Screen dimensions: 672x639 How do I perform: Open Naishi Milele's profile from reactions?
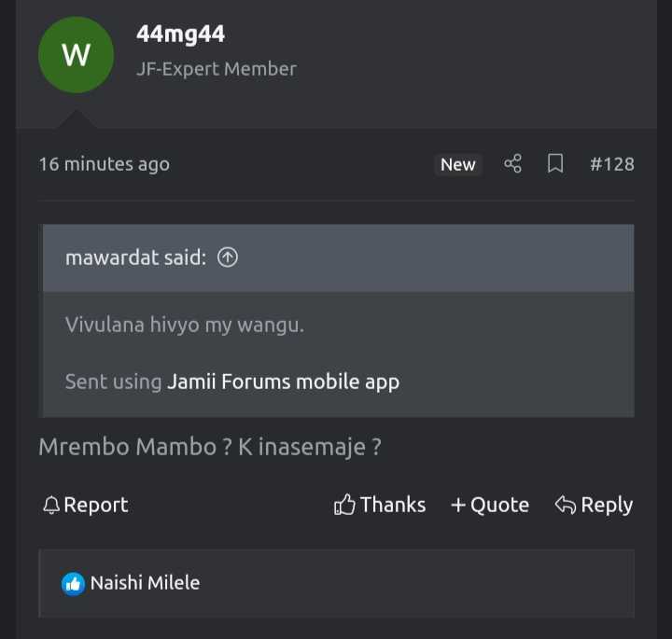pos(145,583)
